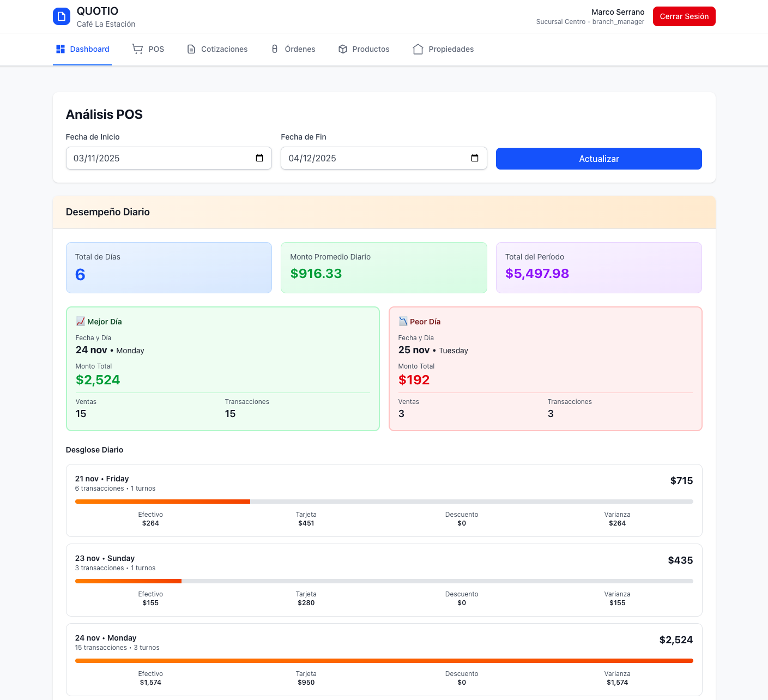The height and width of the screenshot is (700, 768).
Task: Click the Productos box icon
Action: (x=343, y=49)
